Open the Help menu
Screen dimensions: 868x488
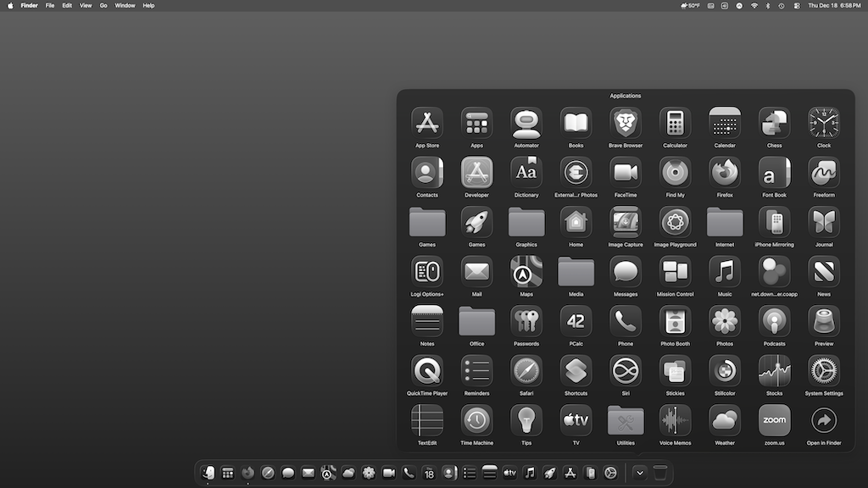[x=148, y=6]
